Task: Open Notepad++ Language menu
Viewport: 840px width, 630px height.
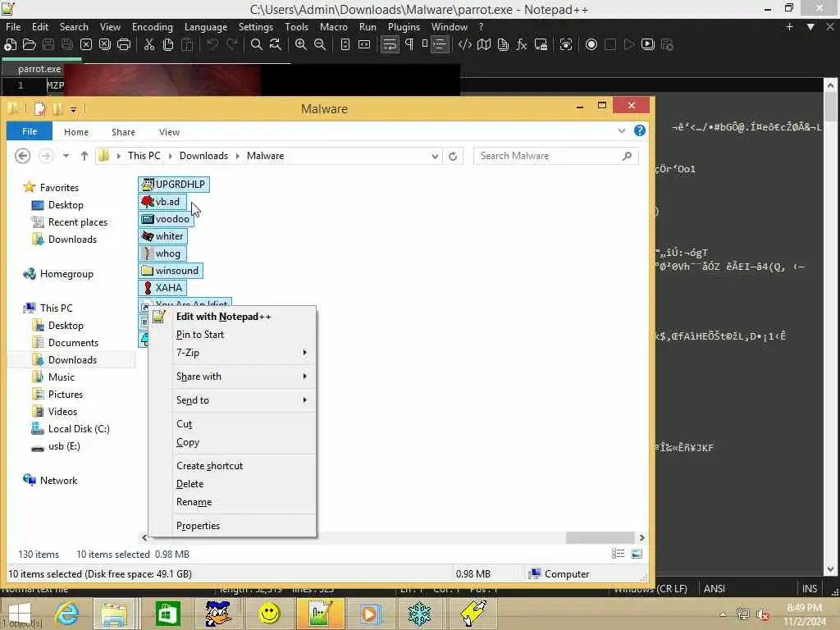Action: pos(206,27)
